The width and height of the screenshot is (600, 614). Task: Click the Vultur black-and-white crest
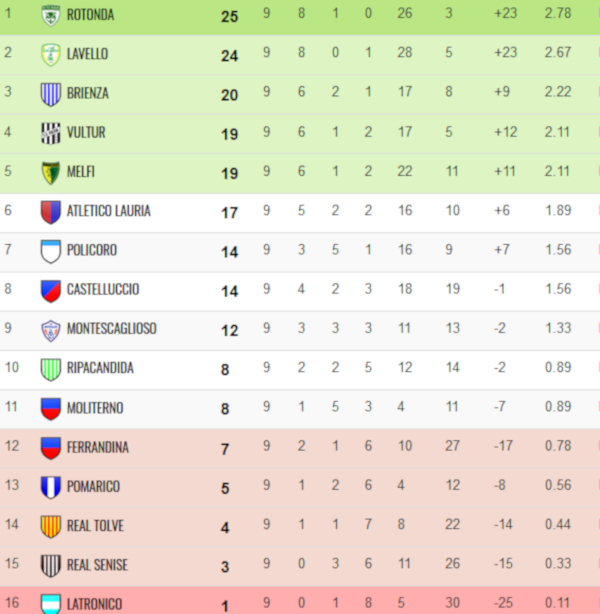51,134
